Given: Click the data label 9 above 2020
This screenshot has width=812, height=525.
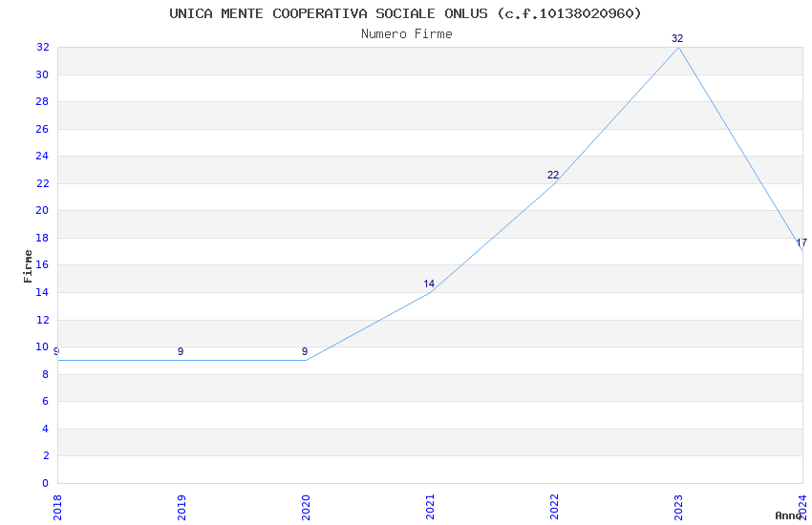Looking at the screenshot, I should click(305, 351).
